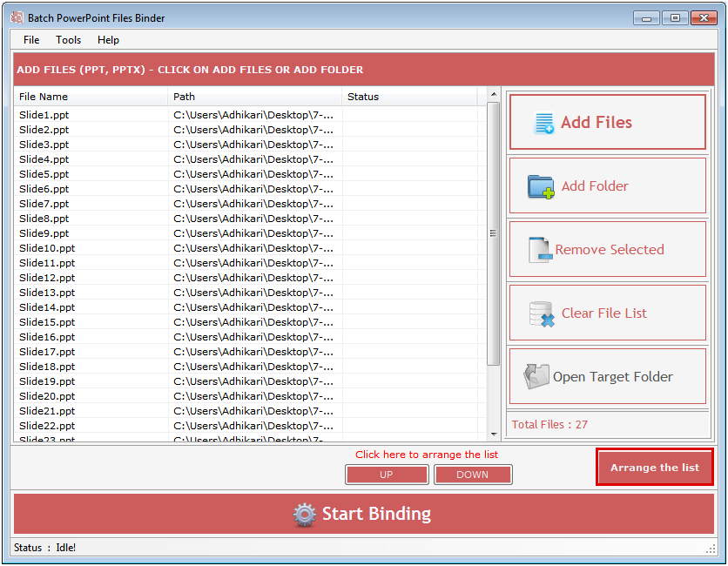The height and width of the screenshot is (566, 728).
Task: Select Slide2.ppt in the file list
Action: 44,130
